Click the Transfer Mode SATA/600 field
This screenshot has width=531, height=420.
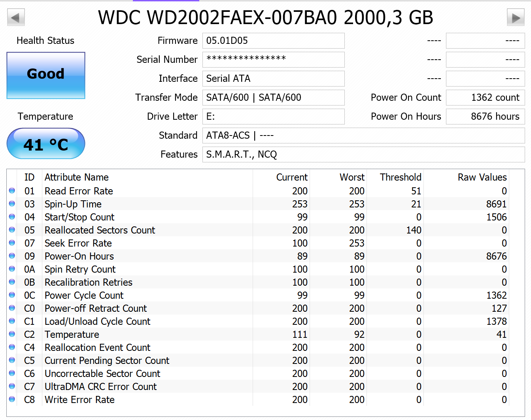[273, 98]
